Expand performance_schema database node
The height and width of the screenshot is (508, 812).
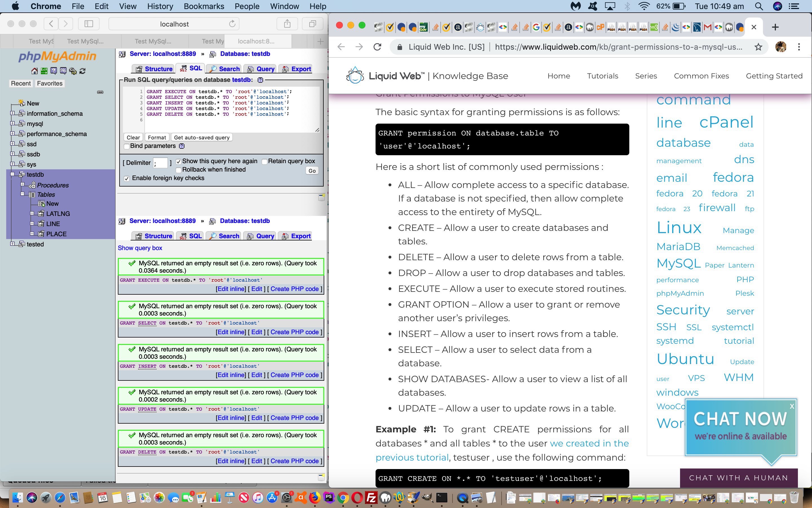tap(12, 133)
